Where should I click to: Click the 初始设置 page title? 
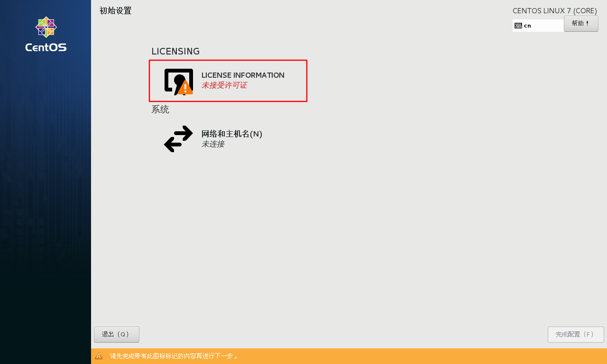click(116, 10)
